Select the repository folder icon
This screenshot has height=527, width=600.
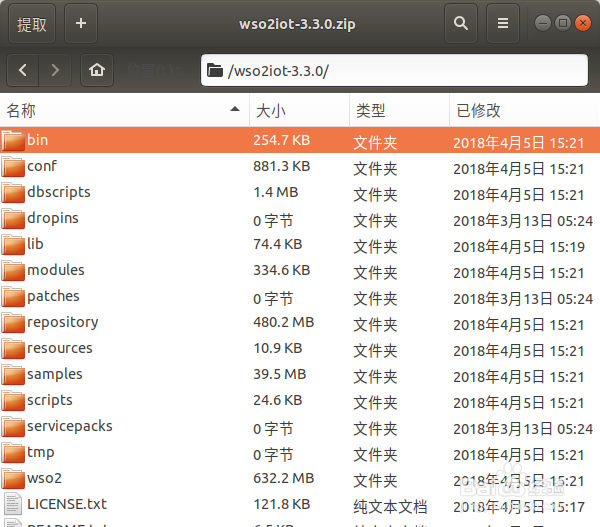[x=13, y=323]
